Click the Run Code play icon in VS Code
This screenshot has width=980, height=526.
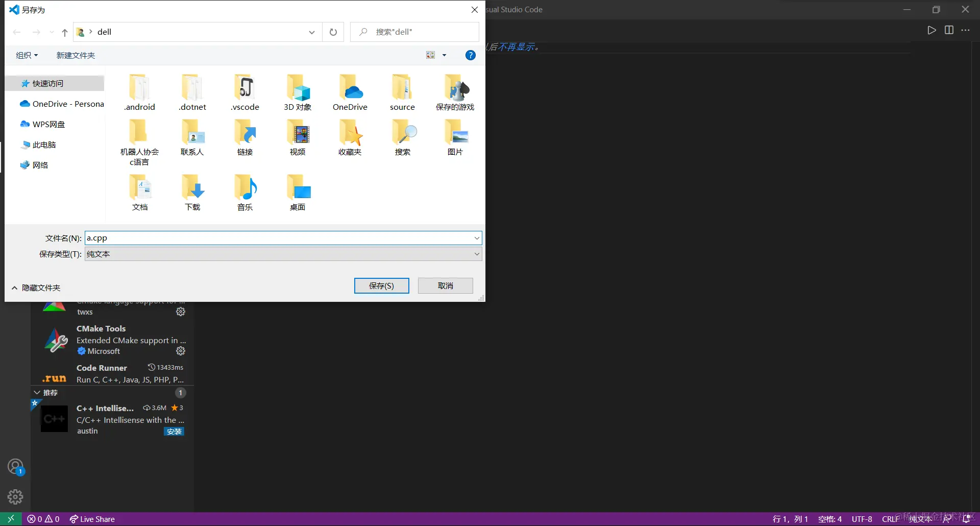(932, 30)
